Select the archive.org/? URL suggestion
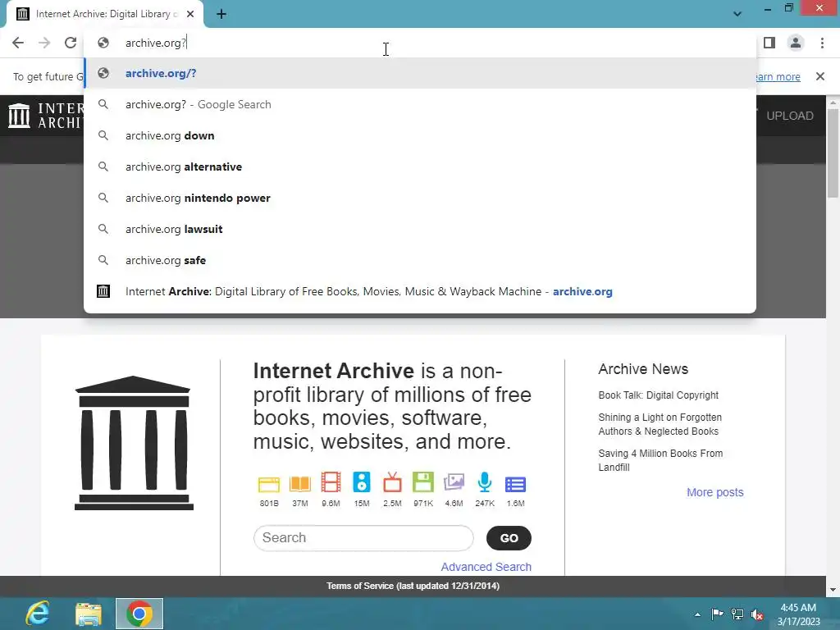This screenshot has width=840, height=630. (x=420, y=73)
